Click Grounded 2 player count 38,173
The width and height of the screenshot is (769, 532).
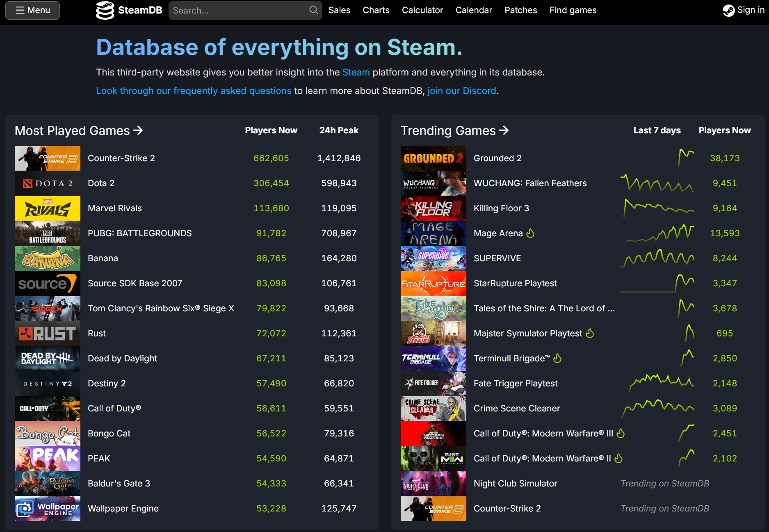coord(725,158)
